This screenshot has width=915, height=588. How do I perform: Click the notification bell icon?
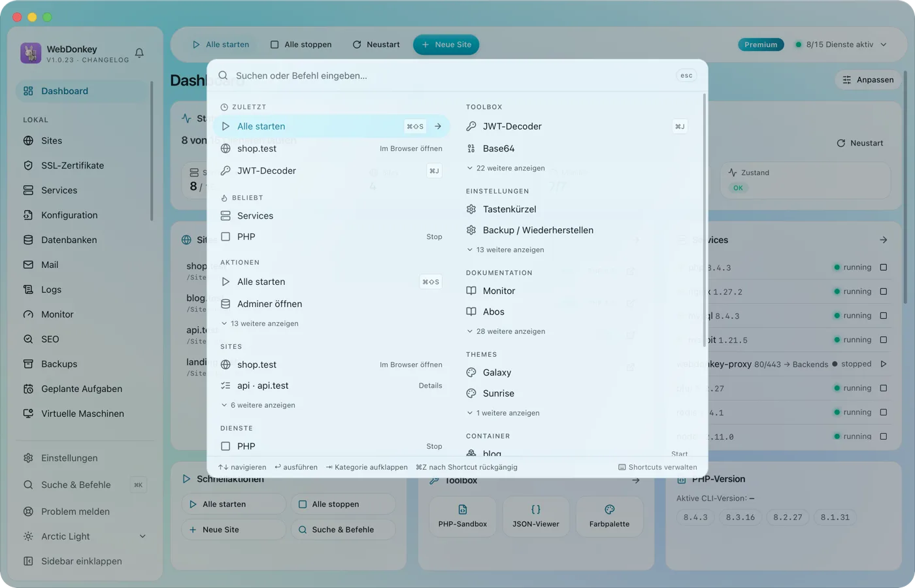coord(139,53)
